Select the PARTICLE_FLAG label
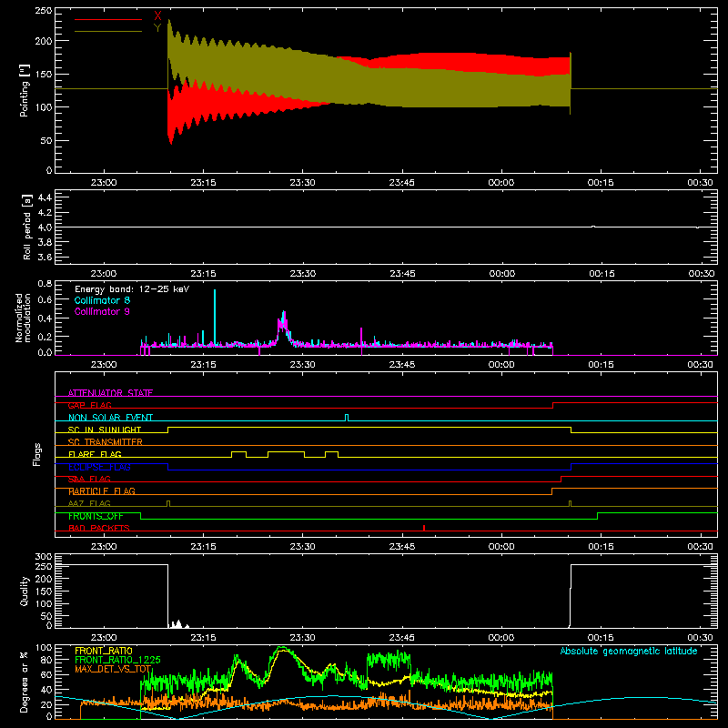This screenshot has height=728, width=728. pos(102,490)
